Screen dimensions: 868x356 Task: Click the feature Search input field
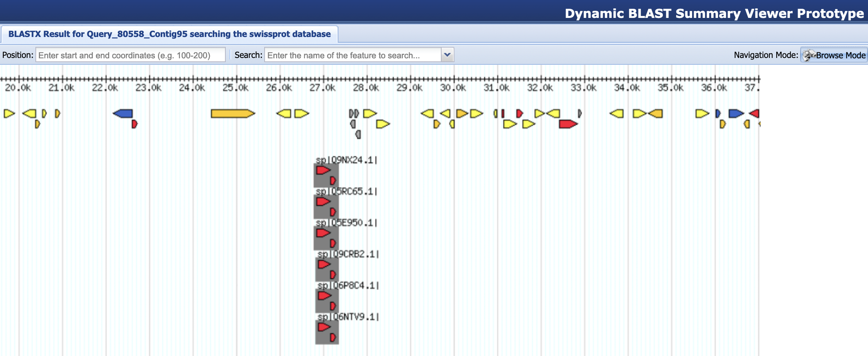[x=353, y=55]
